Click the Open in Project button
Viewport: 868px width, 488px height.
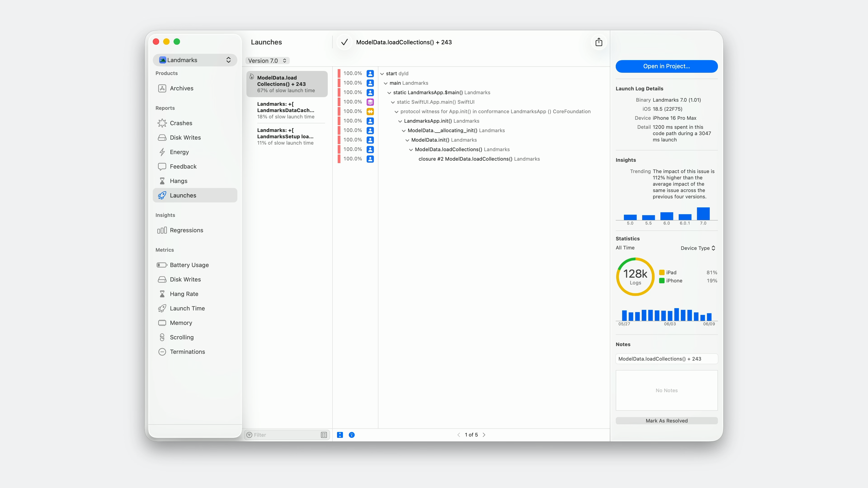click(x=666, y=66)
